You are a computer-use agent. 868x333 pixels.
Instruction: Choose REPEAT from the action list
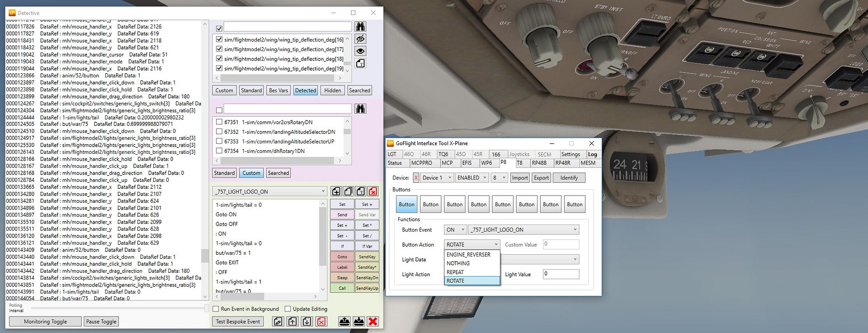472,272
